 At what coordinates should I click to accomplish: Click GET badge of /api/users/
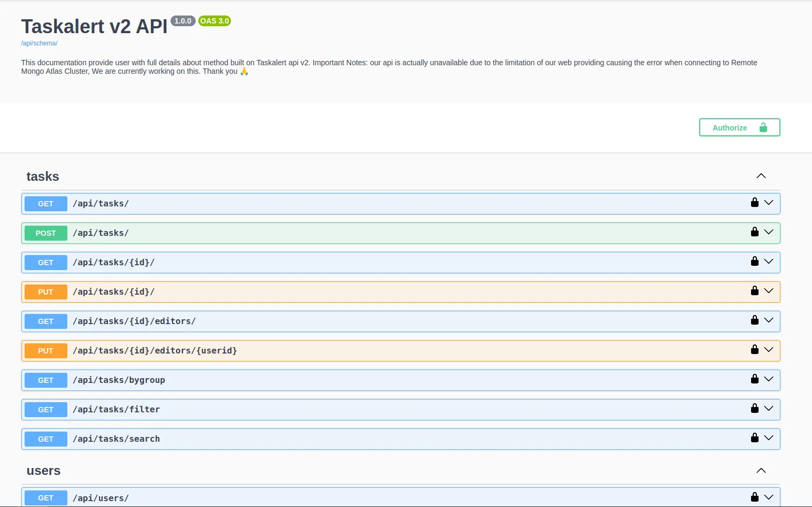coord(46,498)
